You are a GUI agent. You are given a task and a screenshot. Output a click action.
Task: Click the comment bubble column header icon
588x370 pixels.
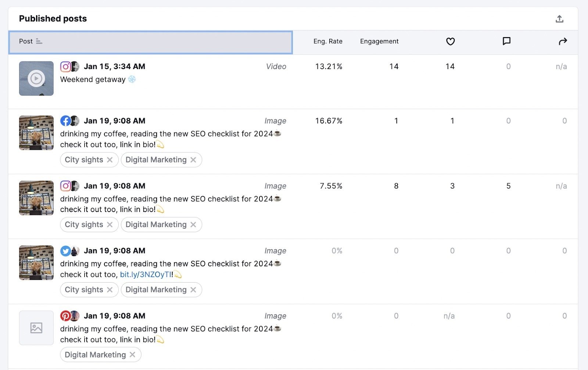tap(507, 42)
